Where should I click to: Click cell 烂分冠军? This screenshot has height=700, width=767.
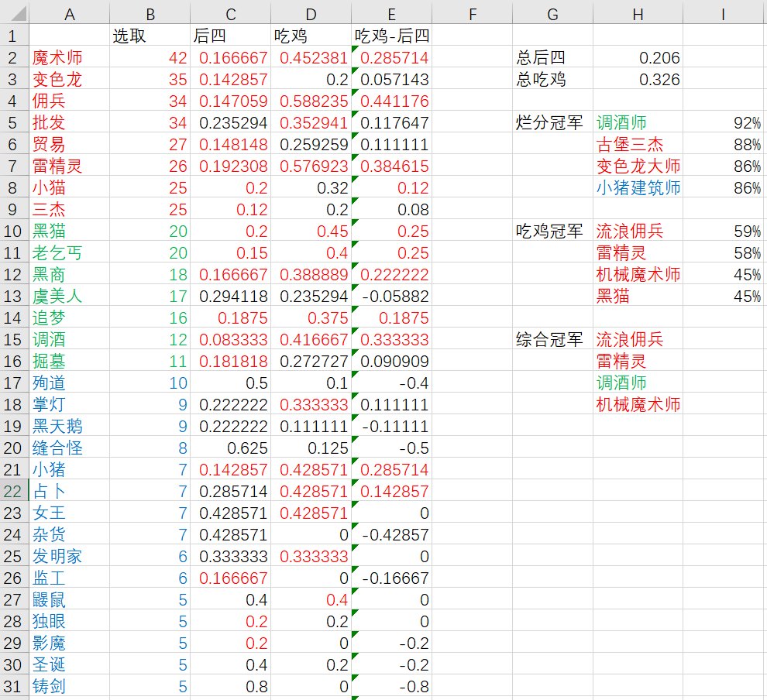[x=552, y=122]
